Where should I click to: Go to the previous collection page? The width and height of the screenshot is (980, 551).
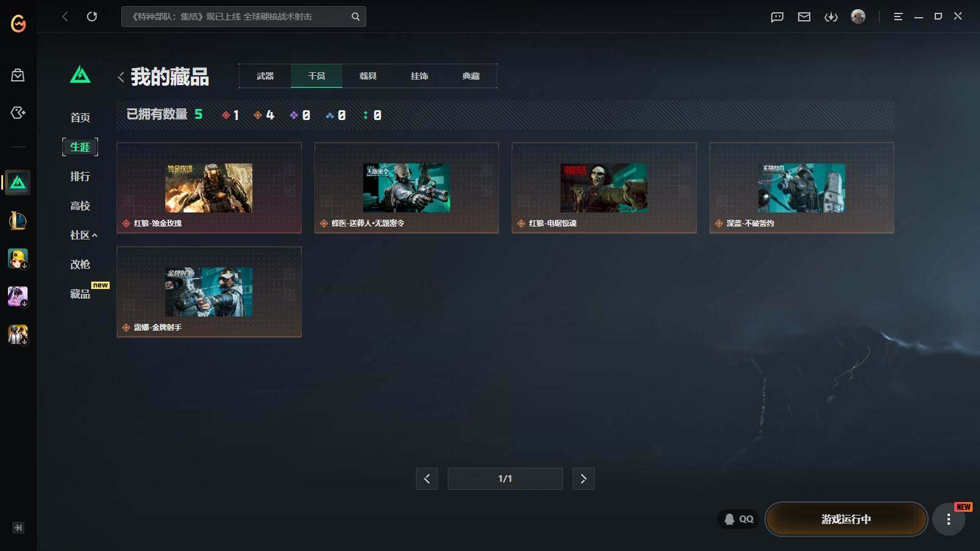click(427, 479)
